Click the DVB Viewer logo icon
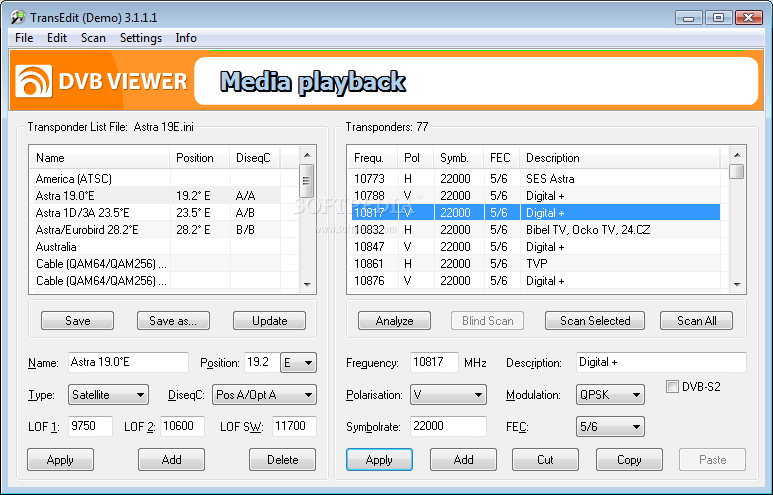This screenshot has width=773, height=495. tap(33, 81)
